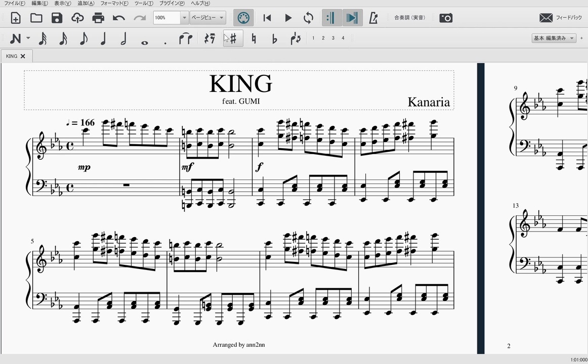588x364 pixels.
Task: Close the KING score tab
Action: [23, 56]
